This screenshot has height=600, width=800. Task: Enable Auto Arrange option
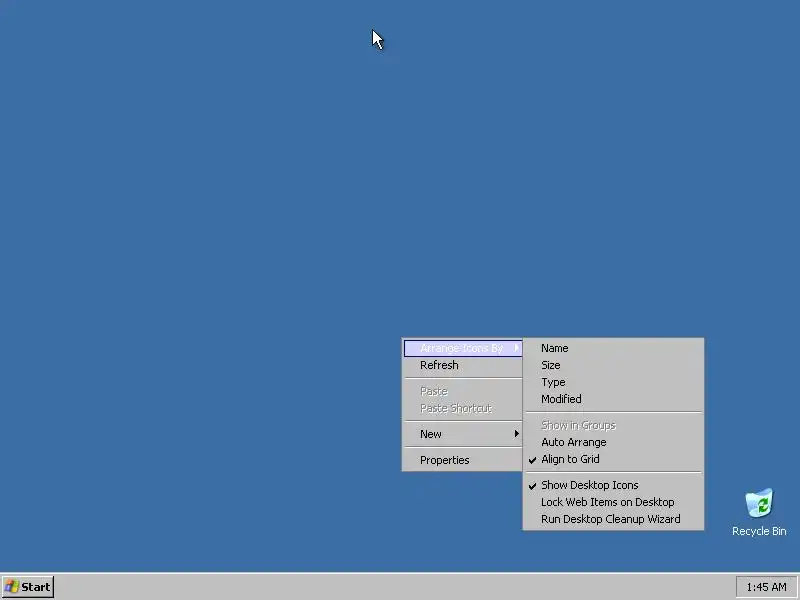(614, 442)
